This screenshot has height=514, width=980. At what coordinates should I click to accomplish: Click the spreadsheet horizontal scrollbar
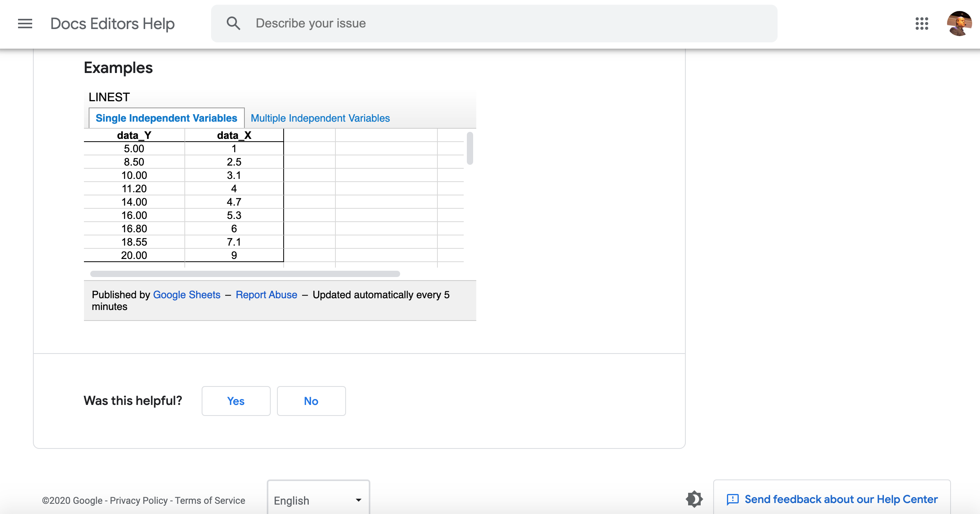point(245,274)
